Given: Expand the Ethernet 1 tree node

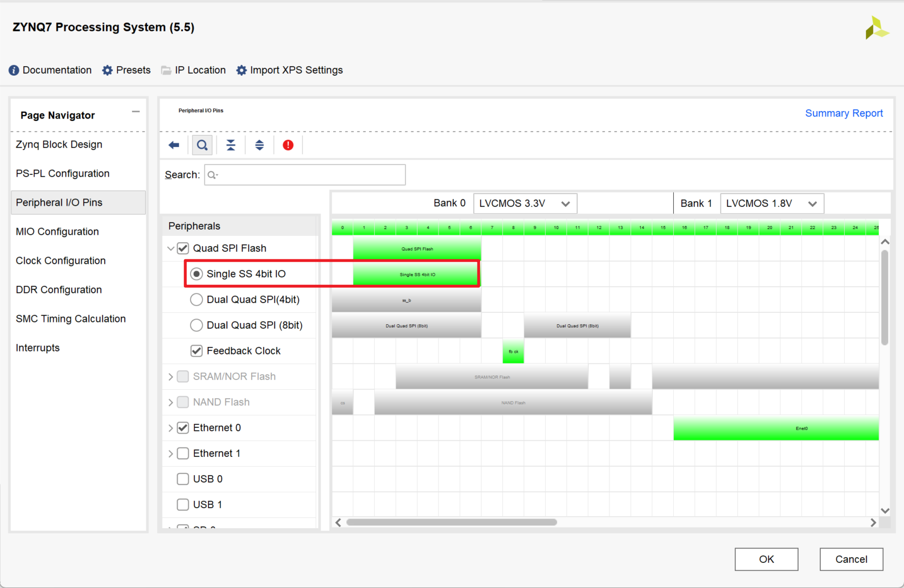Looking at the screenshot, I should coord(170,454).
